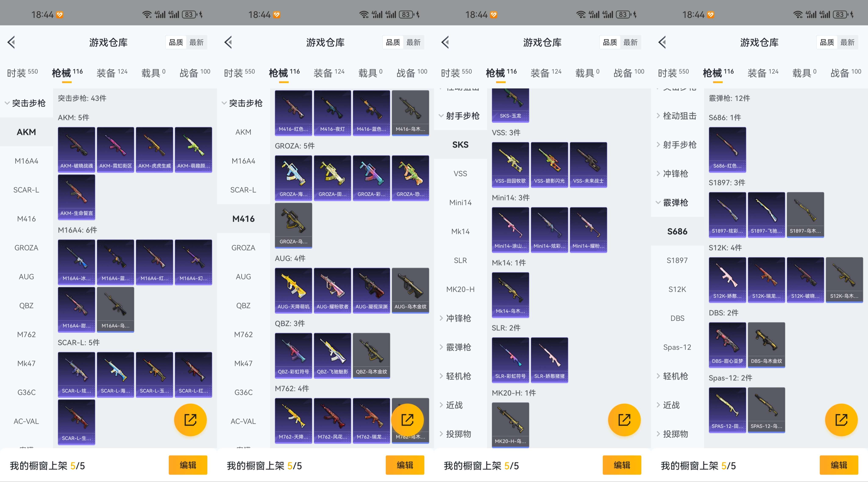This screenshot has height=482, width=868.
Task: Set sort to 品质 on M416-selected screen
Action: tap(393, 42)
